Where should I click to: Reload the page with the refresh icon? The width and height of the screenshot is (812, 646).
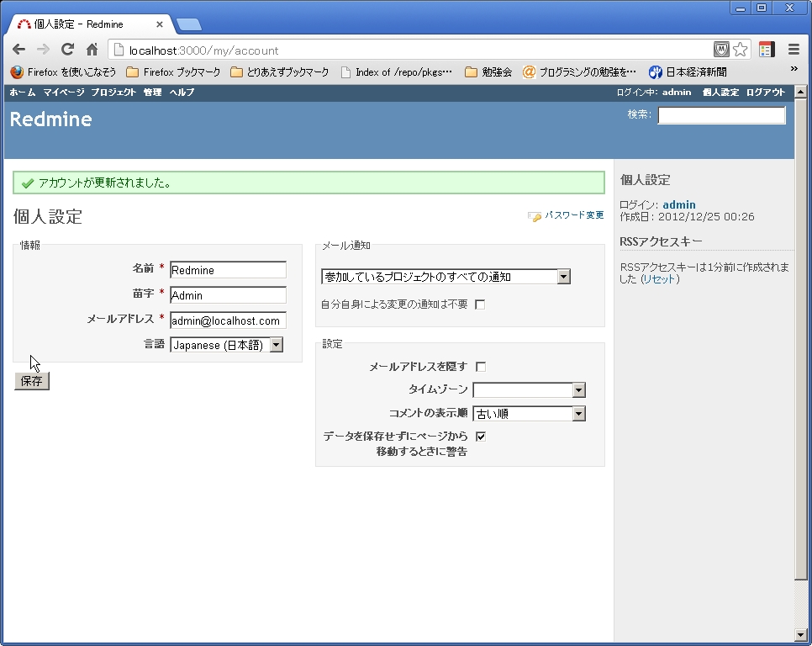point(67,50)
